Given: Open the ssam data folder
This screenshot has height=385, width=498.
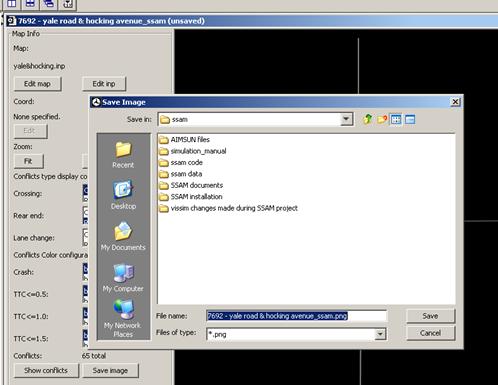Looking at the screenshot, I should tap(180, 174).
